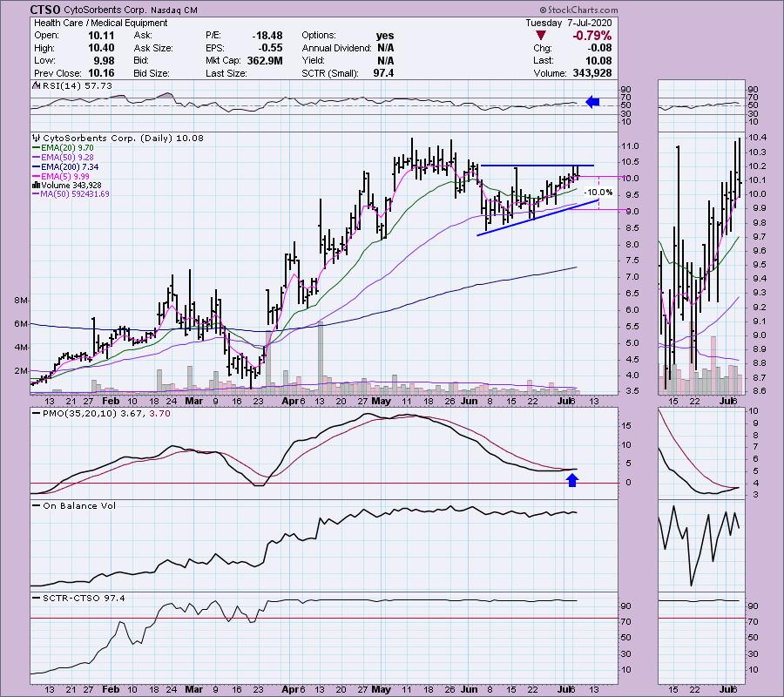Click the red down-triangle change indicator
Image resolution: width=784 pixels, height=697 pixels.
pyautogui.click(x=540, y=36)
